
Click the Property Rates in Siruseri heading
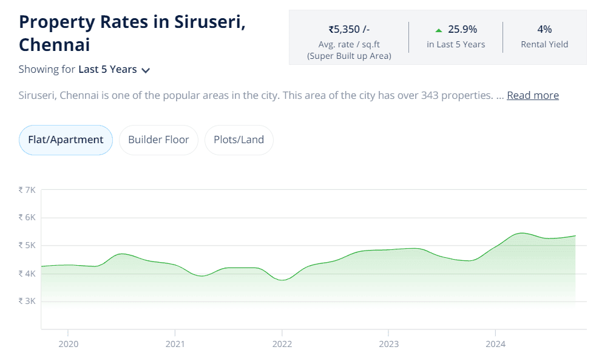tap(132, 33)
